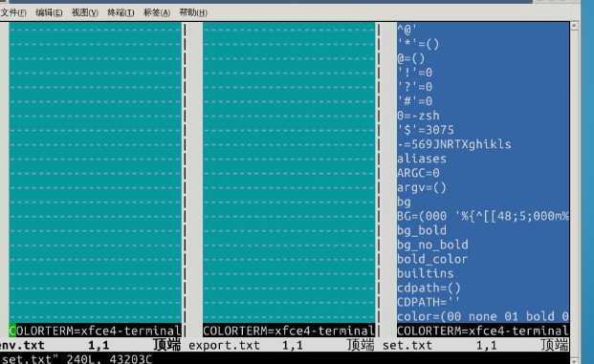Click the 'cdpath=()' line
The height and width of the screenshot is (364, 594).
(x=429, y=288)
